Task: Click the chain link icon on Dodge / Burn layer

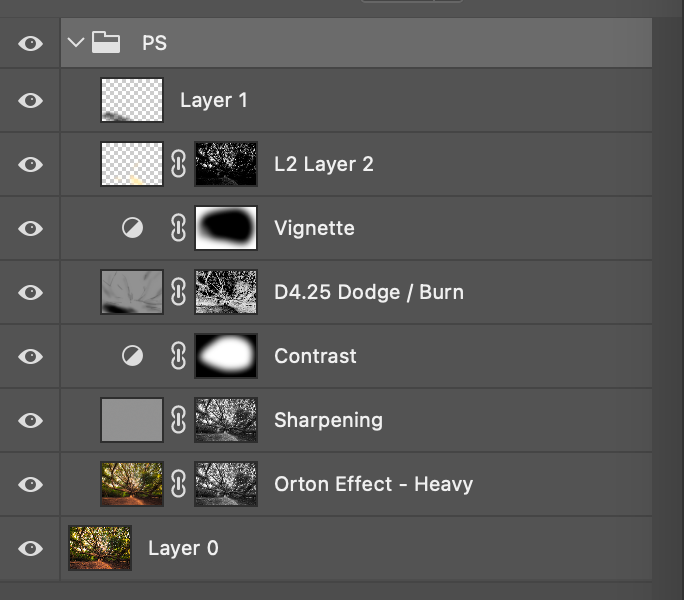Action: click(178, 292)
